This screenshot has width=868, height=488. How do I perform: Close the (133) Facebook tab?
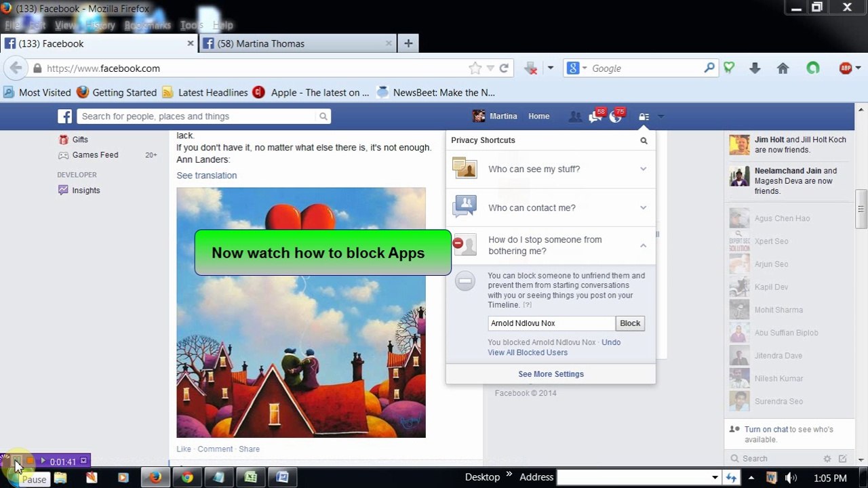click(191, 43)
